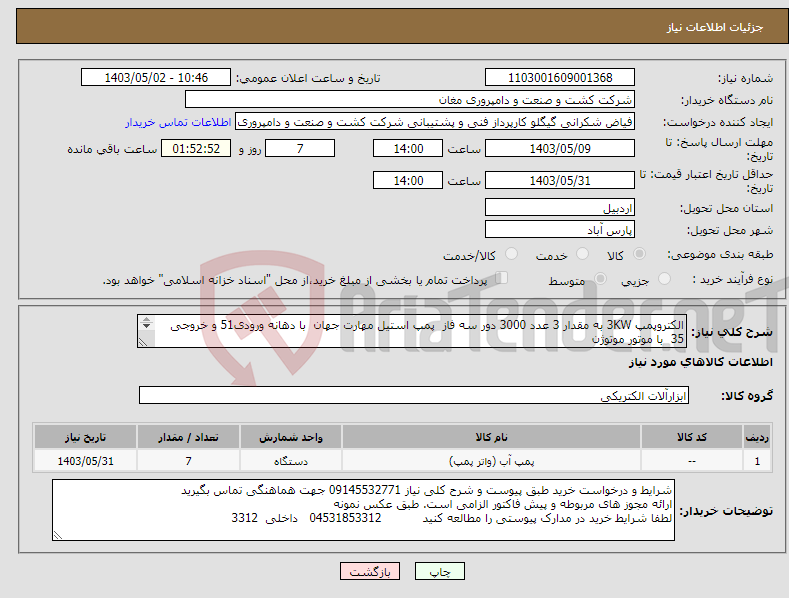Screen dimensions: 789x598
Task: Click the goods group field ابزارآلات الکتریکی
Action: click(414, 396)
